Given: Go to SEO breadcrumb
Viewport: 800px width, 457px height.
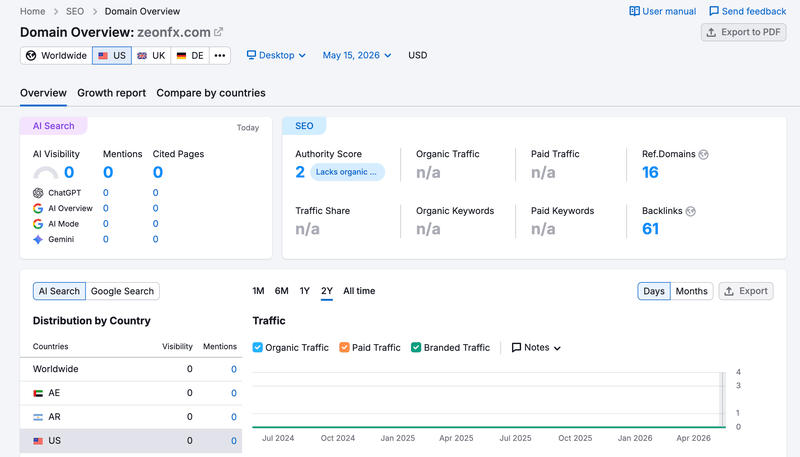Looking at the screenshot, I should pyautogui.click(x=75, y=11).
